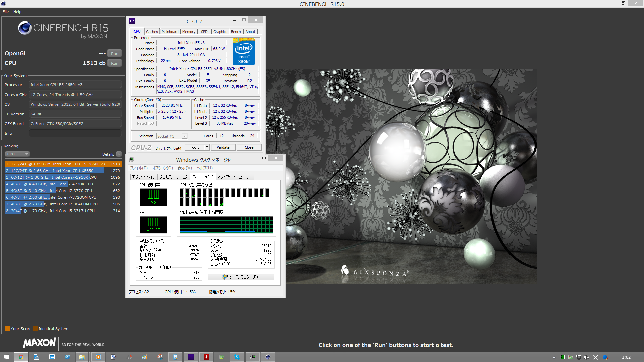Switch to Cinebench via taskbar icon
This screenshot has width=644, height=362.
268,357
